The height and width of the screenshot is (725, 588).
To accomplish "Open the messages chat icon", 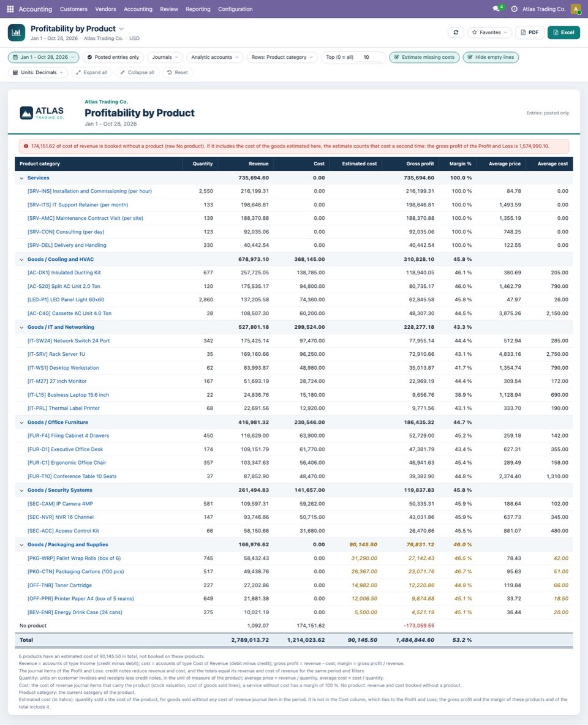I will pyautogui.click(x=496, y=9).
